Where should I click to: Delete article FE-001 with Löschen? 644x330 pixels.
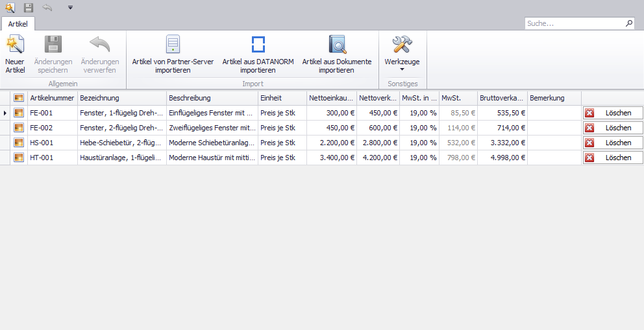coord(612,113)
